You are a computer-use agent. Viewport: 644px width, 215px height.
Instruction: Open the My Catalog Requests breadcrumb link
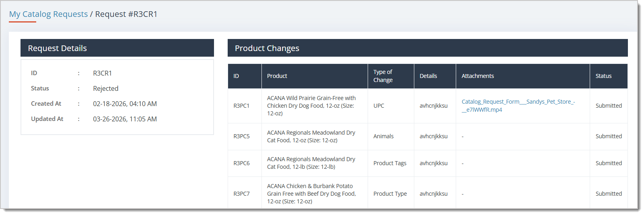point(48,14)
